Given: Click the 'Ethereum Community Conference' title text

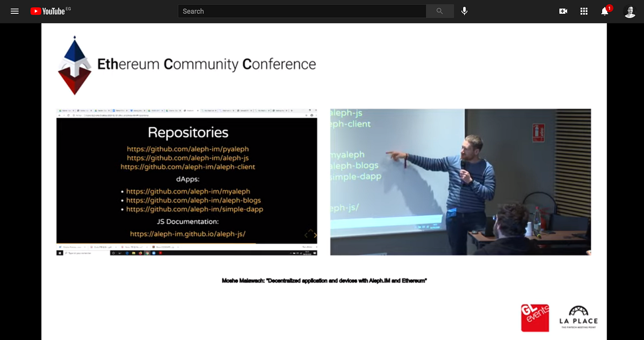Looking at the screenshot, I should (x=207, y=64).
